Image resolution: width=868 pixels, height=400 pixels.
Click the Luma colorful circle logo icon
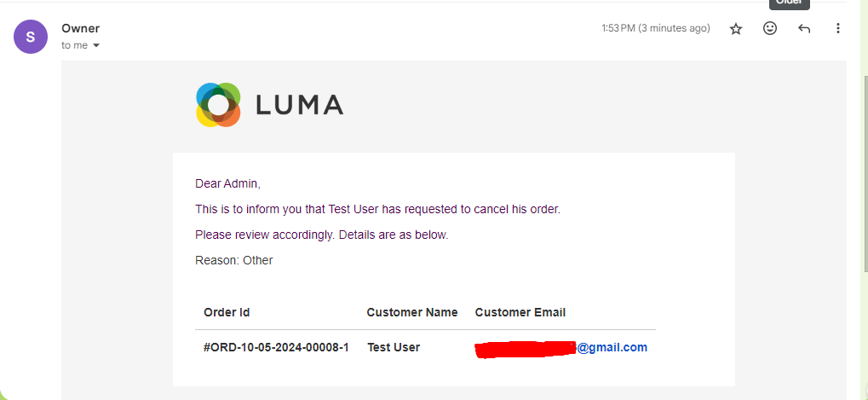(218, 105)
